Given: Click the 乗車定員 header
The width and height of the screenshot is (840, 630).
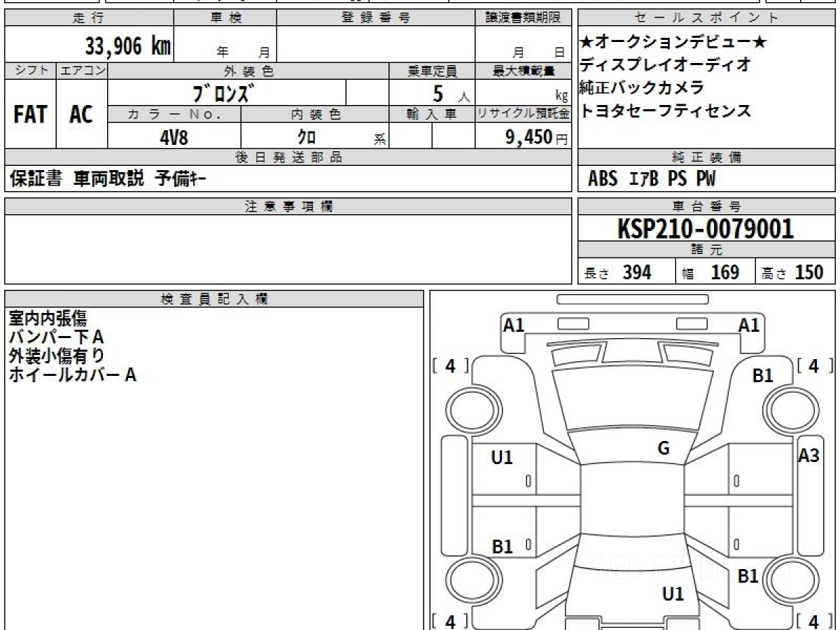Looking at the screenshot, I should (432, 71).
